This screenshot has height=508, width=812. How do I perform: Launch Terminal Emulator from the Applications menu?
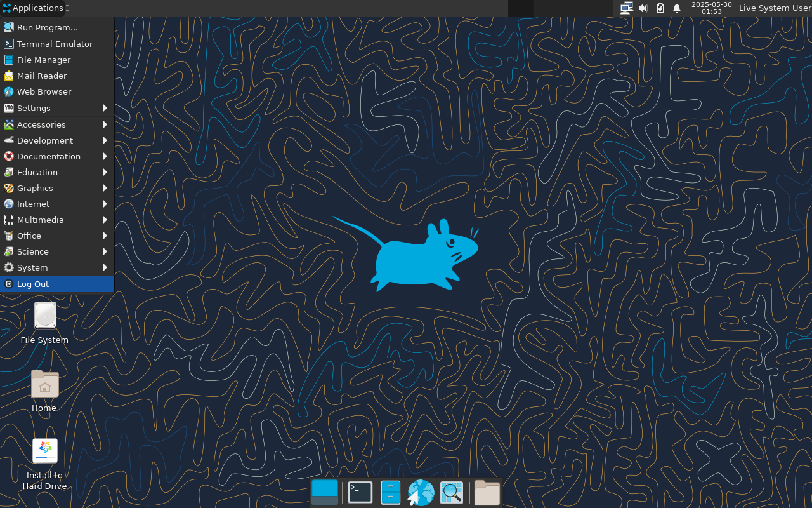[x=57, y=44]
